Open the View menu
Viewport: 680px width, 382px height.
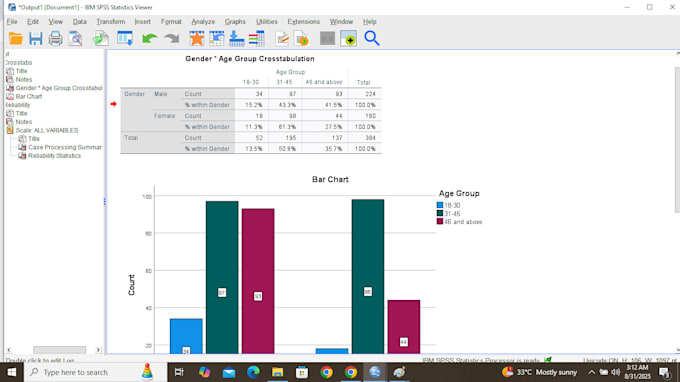pos(56,22)
